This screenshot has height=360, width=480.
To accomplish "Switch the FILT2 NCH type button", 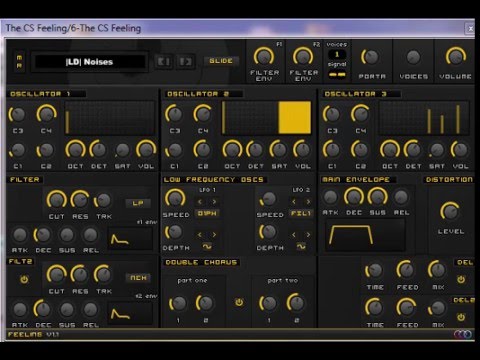I will pyautogui.click(x=138, y=278).
